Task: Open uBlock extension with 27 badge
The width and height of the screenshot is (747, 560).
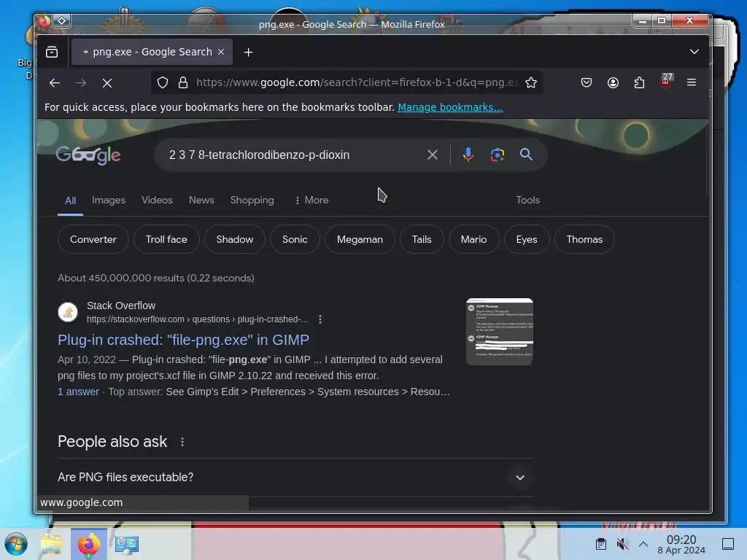Action: point(666,82)
